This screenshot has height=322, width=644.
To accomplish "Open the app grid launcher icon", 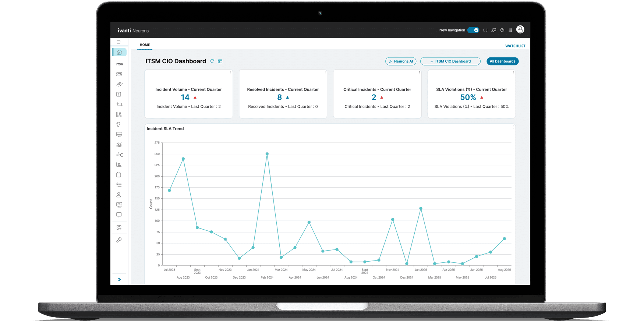I will coord(510,30).
